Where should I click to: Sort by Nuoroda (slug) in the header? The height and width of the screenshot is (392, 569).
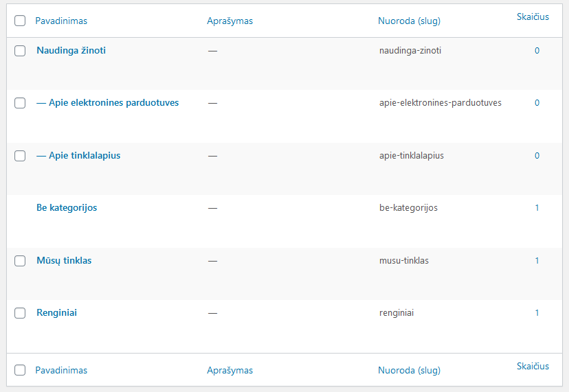(x=409, y=21)
